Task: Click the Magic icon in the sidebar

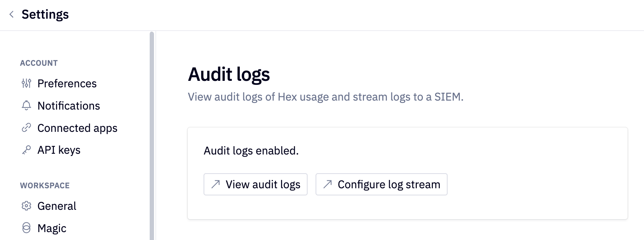Action: pos(26,228)
